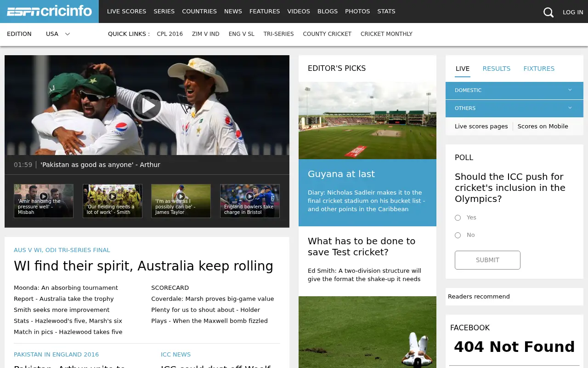Image resolution: width=588 pixels, height=368 pixels.
Task: Open the County Cricket quick link
Action: click(327, 34)
